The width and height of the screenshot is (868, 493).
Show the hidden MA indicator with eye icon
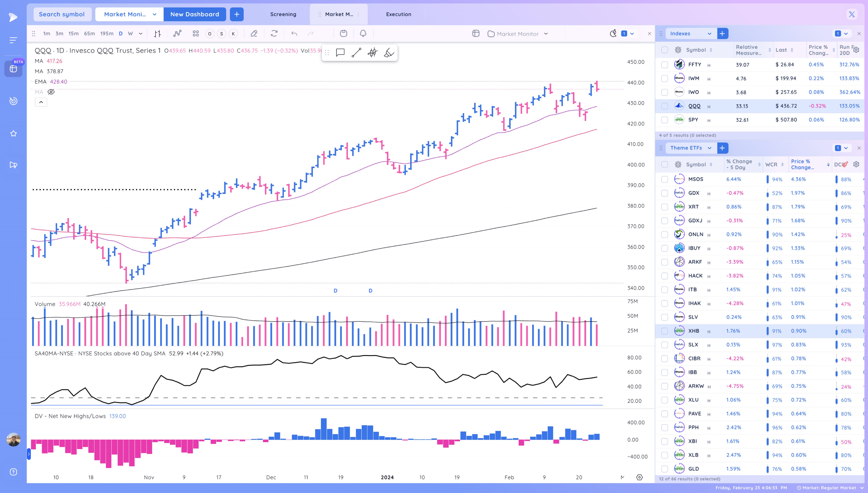pyautogui.click(x=51, y=92)
